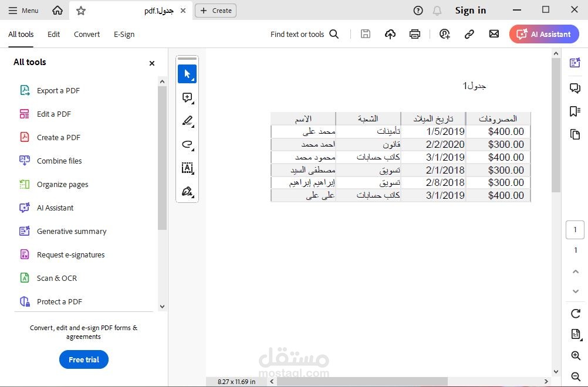The image size is (588, 387).
Task: Go to previous page up chevron
Action: (576, 271)
